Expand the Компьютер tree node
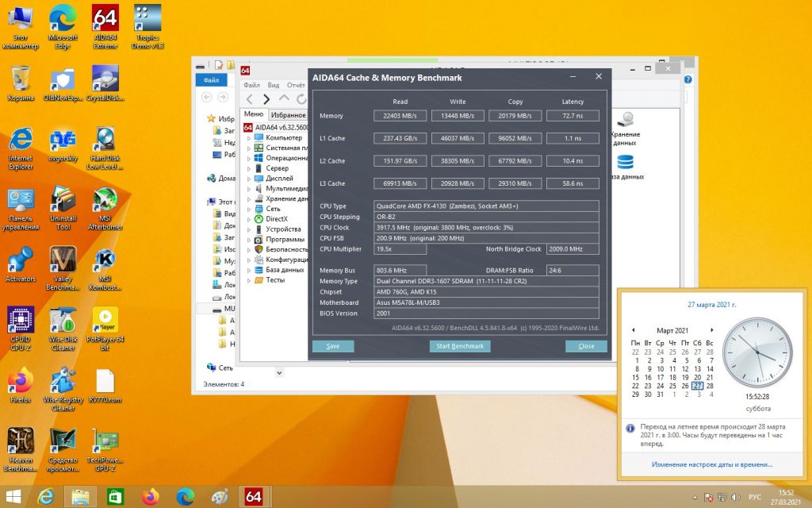The image size is (812, 508). [248, 138]
